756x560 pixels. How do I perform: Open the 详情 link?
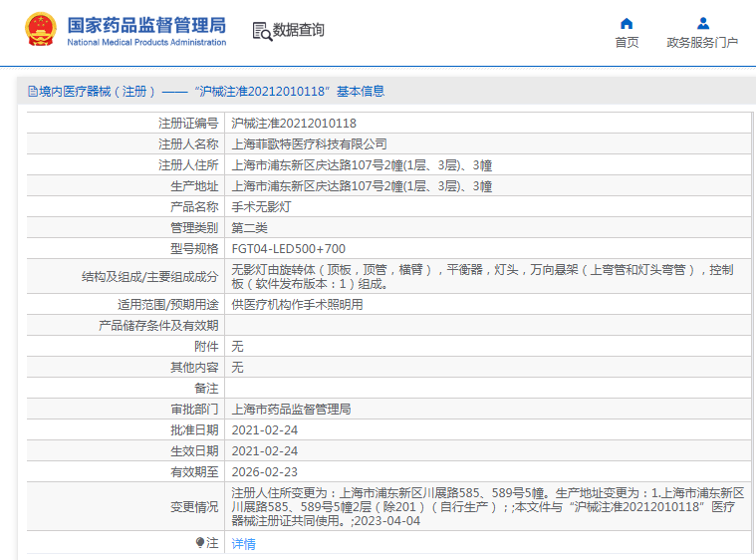click(243, 544)
